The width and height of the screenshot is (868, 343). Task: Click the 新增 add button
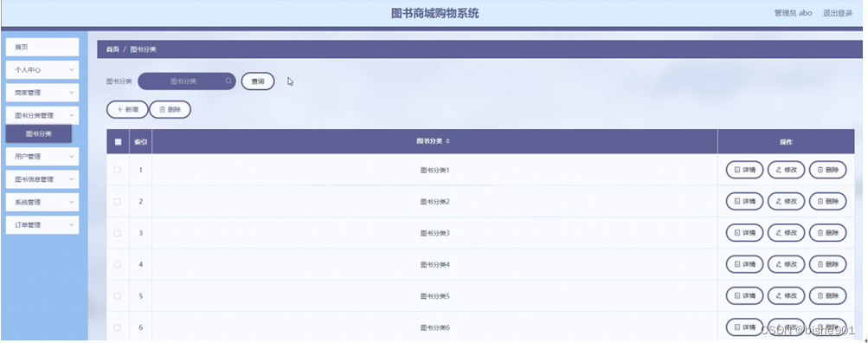(127, 110)
